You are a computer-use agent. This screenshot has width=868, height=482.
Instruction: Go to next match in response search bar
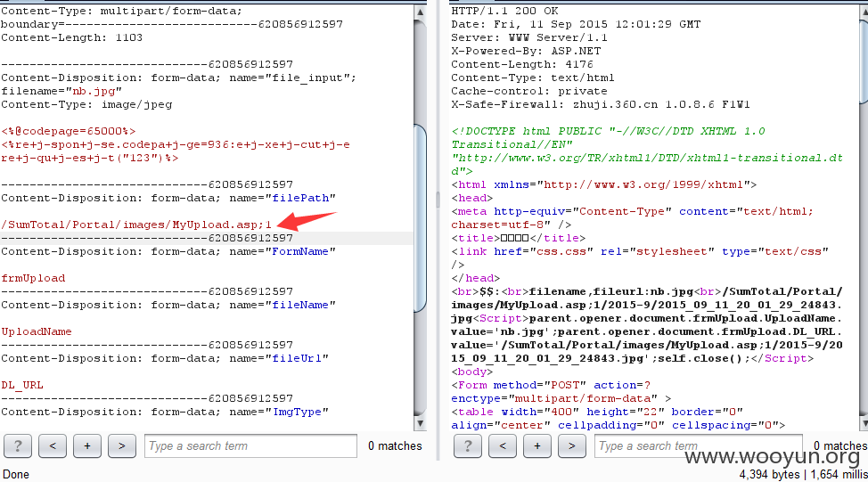(x=572, y=446)
